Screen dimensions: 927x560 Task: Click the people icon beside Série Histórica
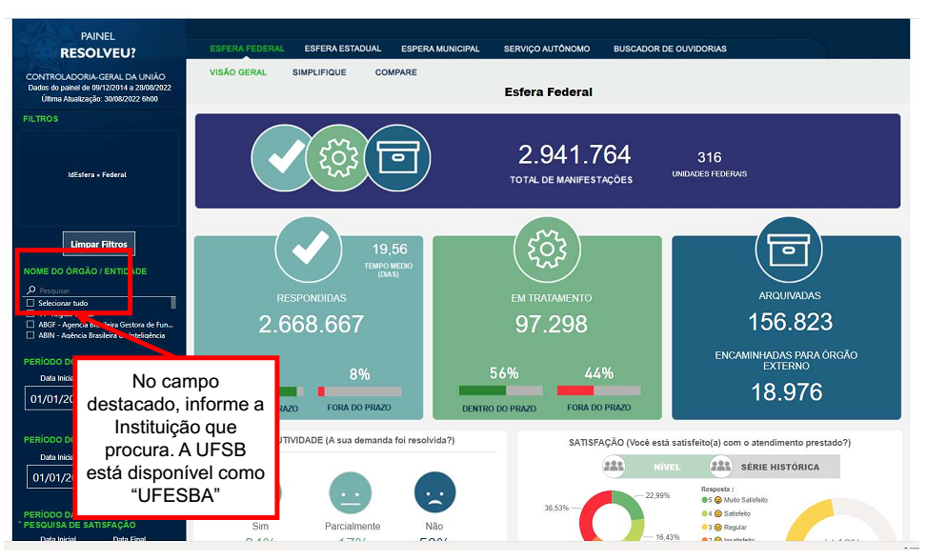pyautogui.click(x=720, y=467)
